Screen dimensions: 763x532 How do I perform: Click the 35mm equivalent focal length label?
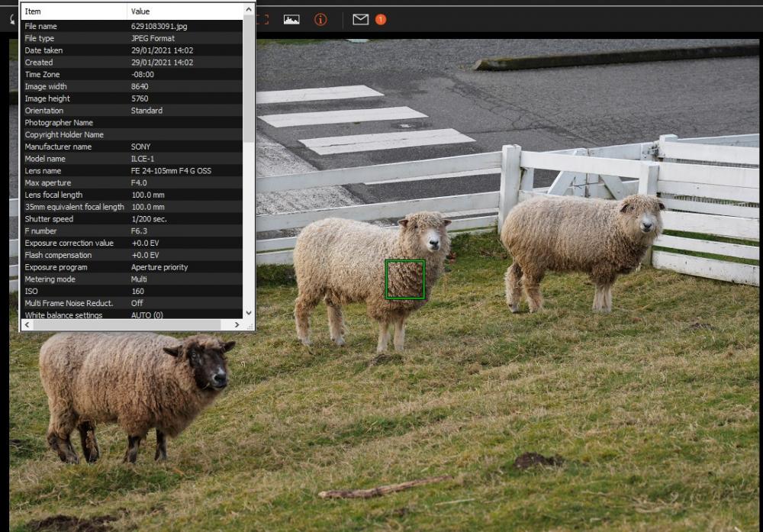75,207
